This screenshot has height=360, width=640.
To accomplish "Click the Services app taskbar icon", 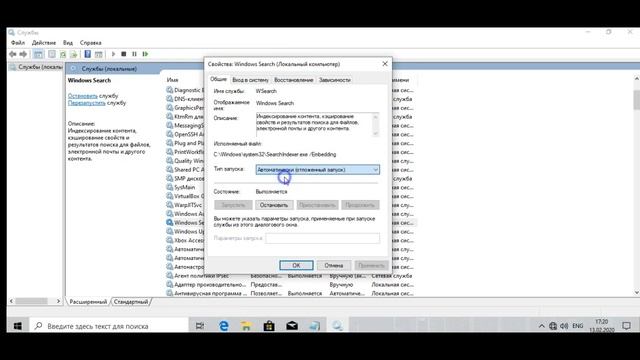I will [x=337, y=326].
